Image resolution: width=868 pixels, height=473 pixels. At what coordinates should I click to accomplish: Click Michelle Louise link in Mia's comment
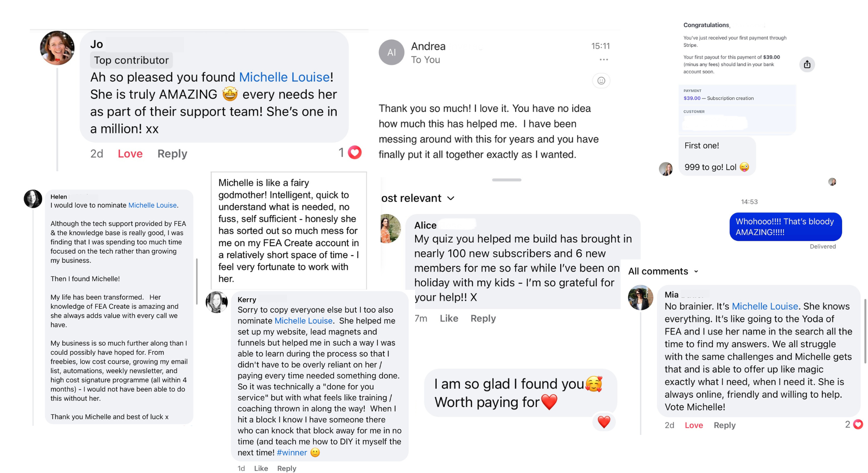pyautogui.click(x=765, y=307)
